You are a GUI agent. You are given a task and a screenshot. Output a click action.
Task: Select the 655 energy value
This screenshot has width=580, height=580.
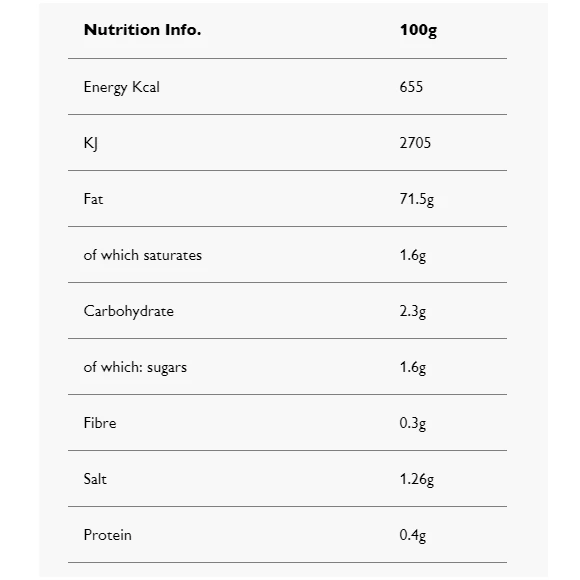click(411, 87)
